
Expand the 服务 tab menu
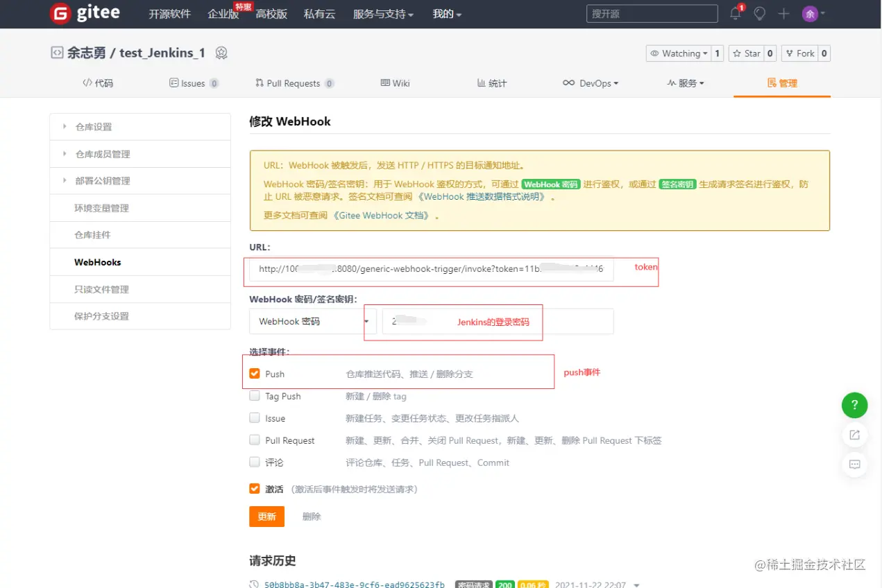685,83
